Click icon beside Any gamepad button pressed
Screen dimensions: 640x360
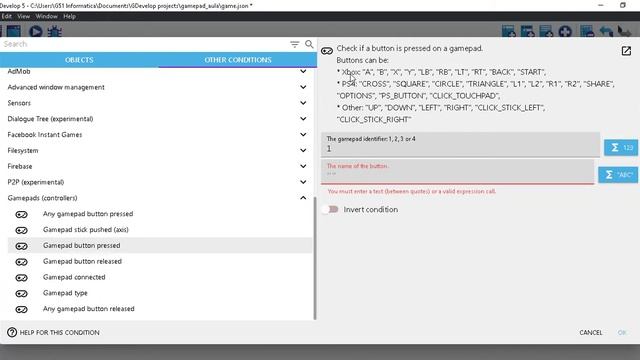click(x=21, y=214)
